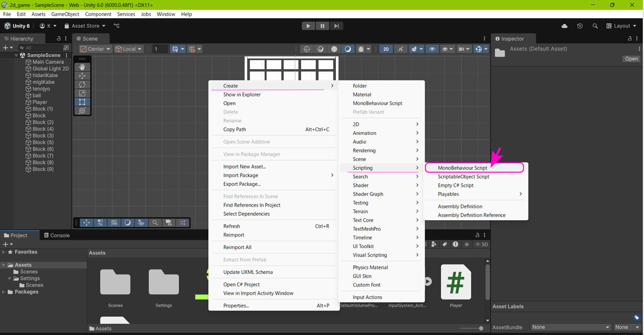
Task: Select the Hand tool in Scene toolbar
Action: 82,67
